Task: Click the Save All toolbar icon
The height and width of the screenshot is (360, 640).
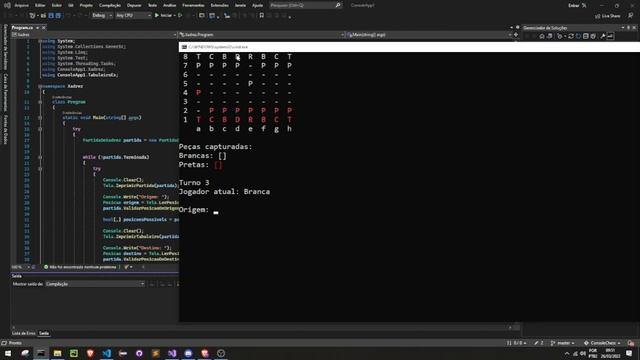Action: (x=58, y=16)
